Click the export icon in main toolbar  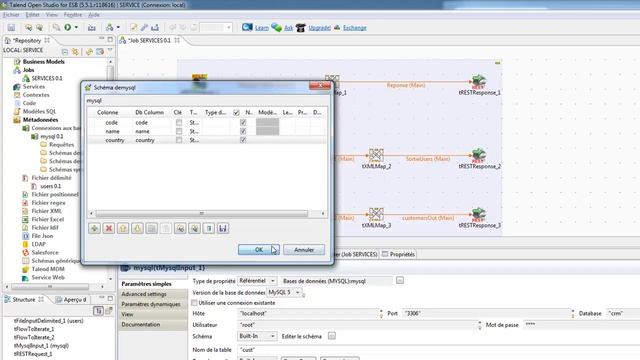155,27
